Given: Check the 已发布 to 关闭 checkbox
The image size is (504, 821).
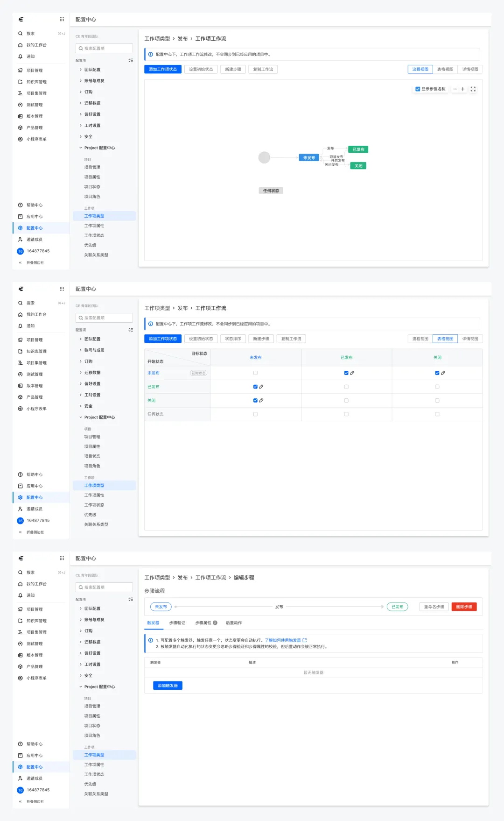Looking at the screenshot, I should coord(437,387).
